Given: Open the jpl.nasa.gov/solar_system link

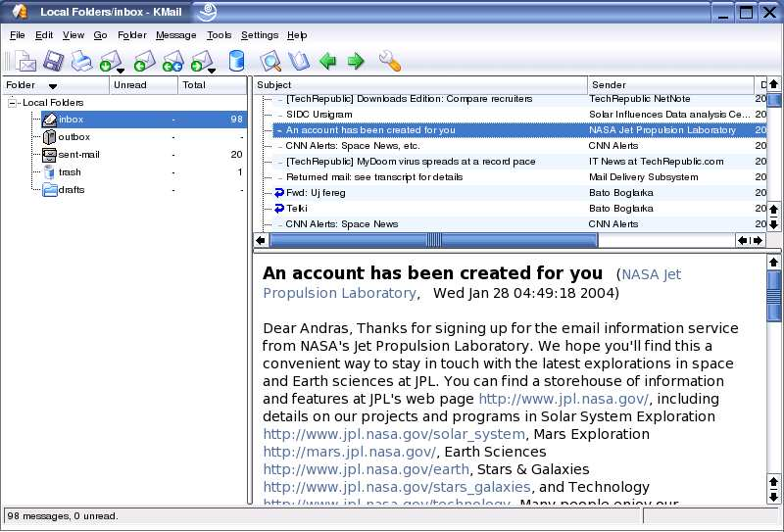Looking at the screenshot, I should pos(394,434).
